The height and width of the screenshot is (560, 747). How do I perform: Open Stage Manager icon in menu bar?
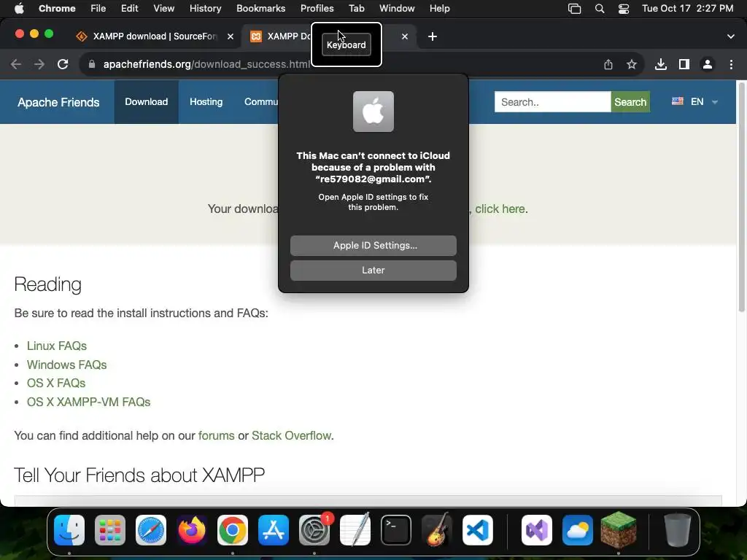(575, 9)
